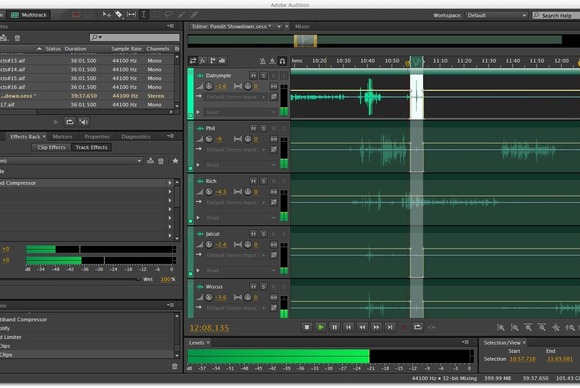Zoom in amplitude icon
580x388 pixels.
500,328
